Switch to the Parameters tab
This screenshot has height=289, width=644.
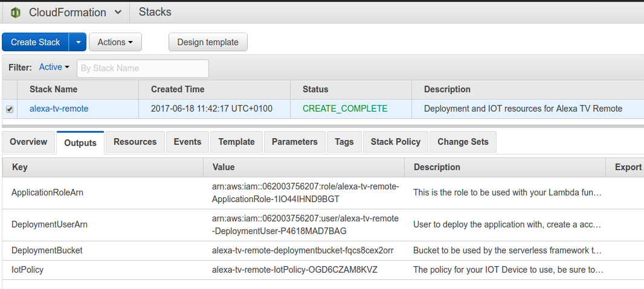pyautogui.click(x=294, y=142)
